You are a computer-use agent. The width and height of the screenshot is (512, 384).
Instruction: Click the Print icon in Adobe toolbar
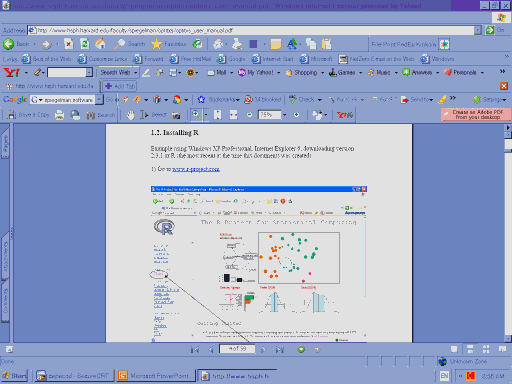click(59, 115)
